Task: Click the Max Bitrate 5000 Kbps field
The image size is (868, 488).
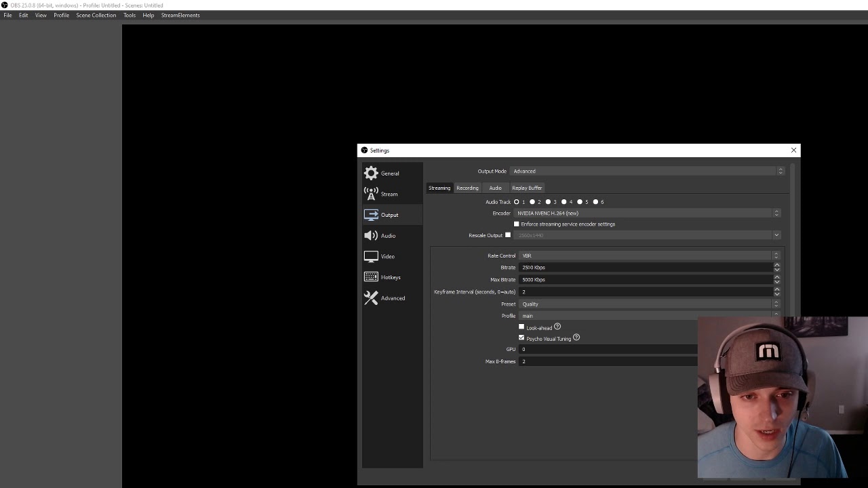Action: pos(646,280)
